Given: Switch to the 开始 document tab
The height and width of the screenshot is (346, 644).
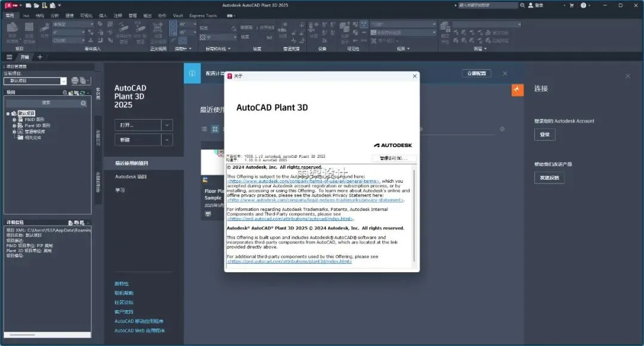Looking at the screenshot, I should pos(25,57).
